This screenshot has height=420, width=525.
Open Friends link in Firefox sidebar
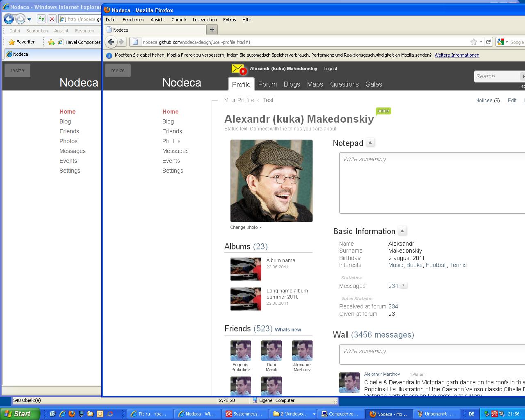[172, 131]
